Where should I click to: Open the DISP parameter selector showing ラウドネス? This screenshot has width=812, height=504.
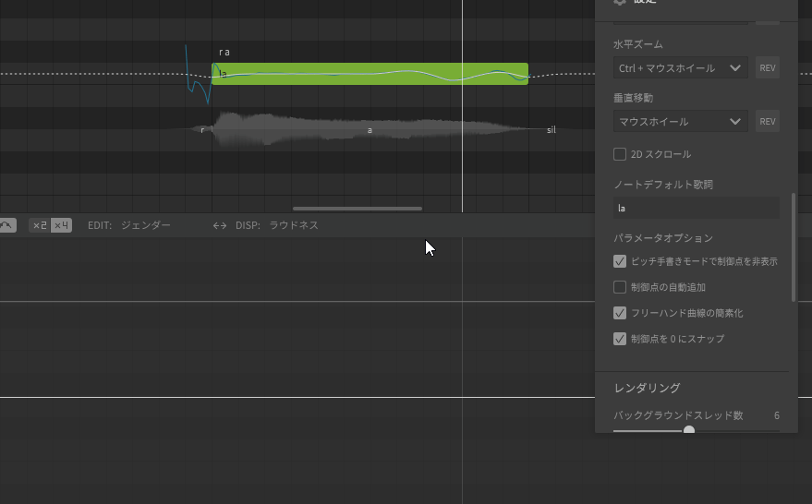click(x=294, y=225)
